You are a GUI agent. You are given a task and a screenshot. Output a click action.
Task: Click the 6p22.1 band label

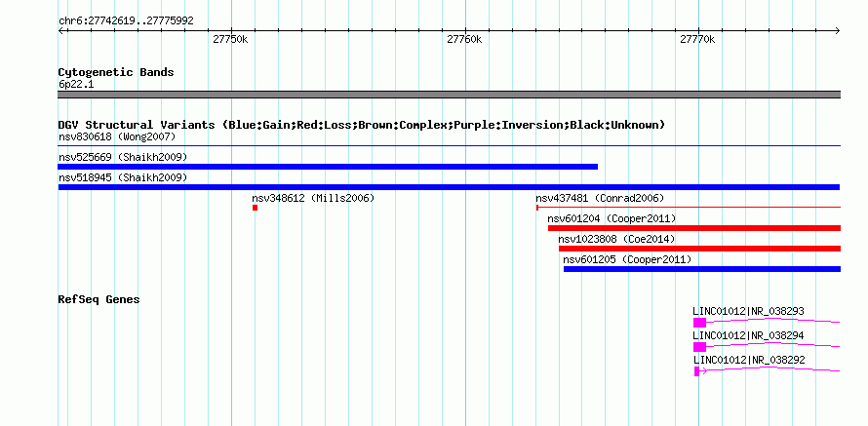pyautogui.click(x=76, y=85)
